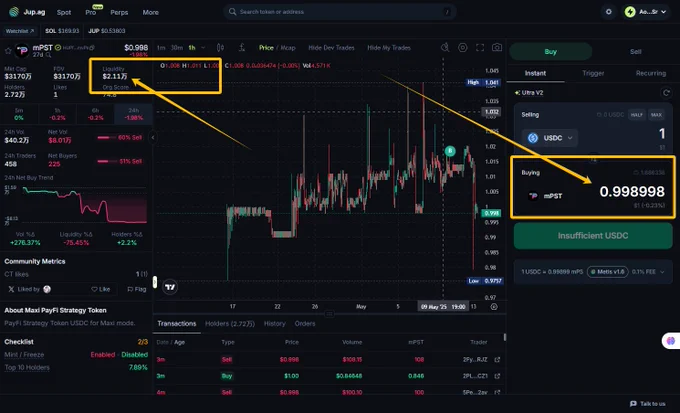Image resolution: width=680 pixels, height=413 pixels.
Task: Click the Top 10 Holders link
Action: coord(27,367)
